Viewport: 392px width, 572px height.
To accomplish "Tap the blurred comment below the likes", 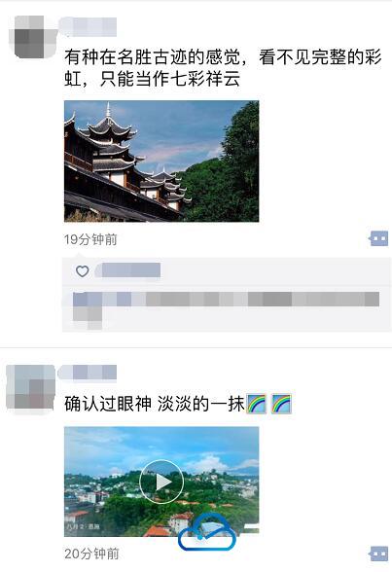I will [226, 309].
